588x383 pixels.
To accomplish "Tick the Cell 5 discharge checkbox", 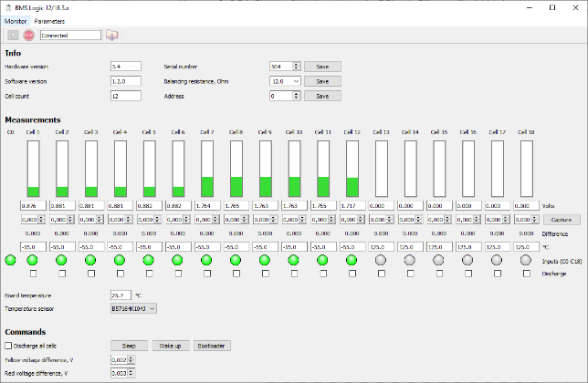I will coord(149,274).
